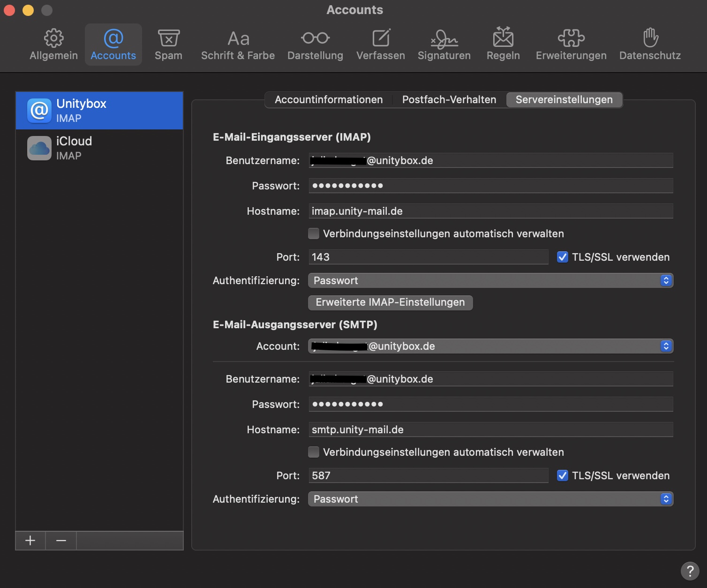Open the Darstellung glasses pane

[x=315, y=45]
